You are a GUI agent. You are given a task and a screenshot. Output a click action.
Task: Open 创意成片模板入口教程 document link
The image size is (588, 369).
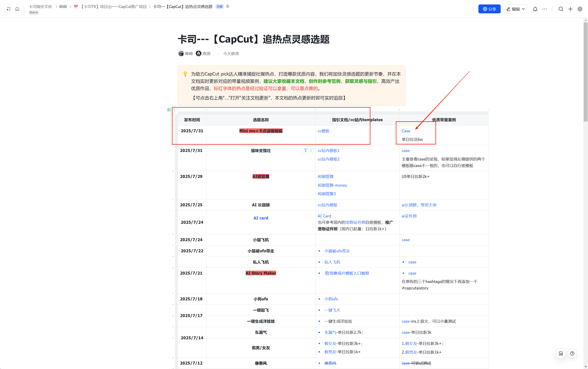(347, 273)
